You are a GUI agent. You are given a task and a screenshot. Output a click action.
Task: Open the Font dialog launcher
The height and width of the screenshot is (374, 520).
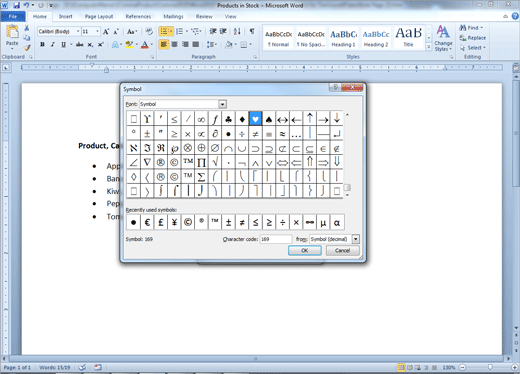[x=152, y=57]
